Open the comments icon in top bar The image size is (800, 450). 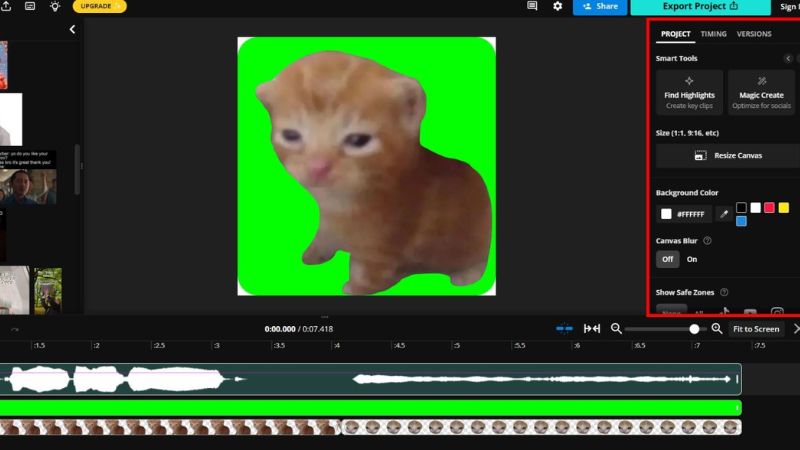point(532,6)
